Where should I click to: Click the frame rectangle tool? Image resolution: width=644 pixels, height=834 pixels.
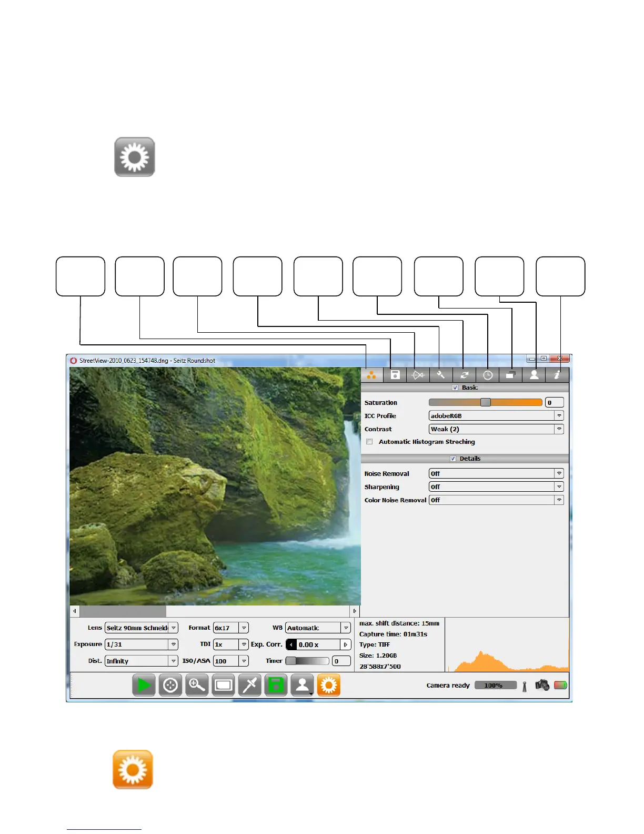(x=223, y=685)
